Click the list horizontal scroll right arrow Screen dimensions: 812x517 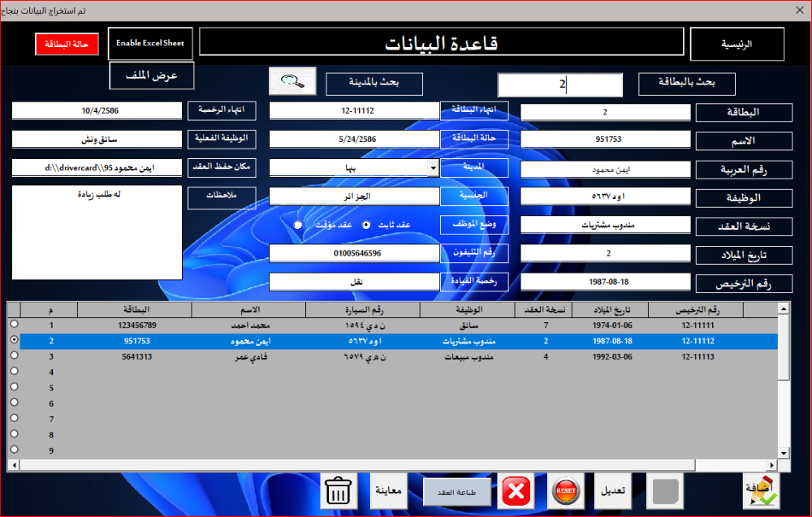point(771,465)
